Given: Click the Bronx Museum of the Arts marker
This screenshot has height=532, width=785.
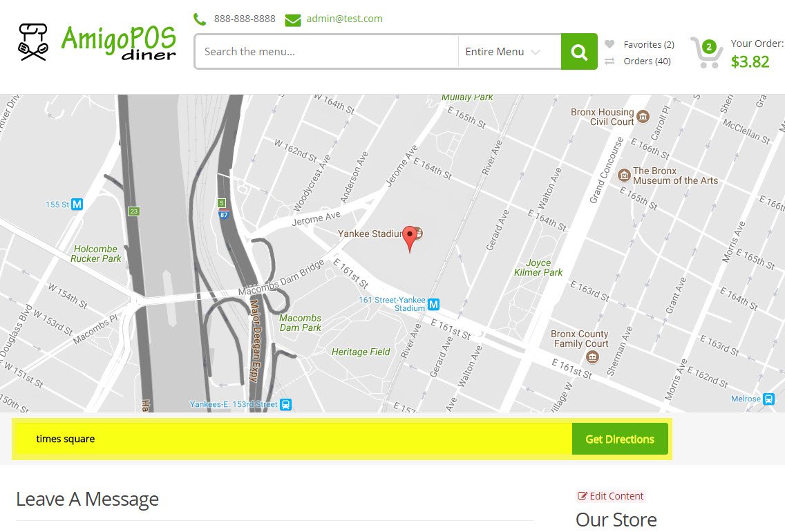Looking at the screenshot, I should pos(624,175).
